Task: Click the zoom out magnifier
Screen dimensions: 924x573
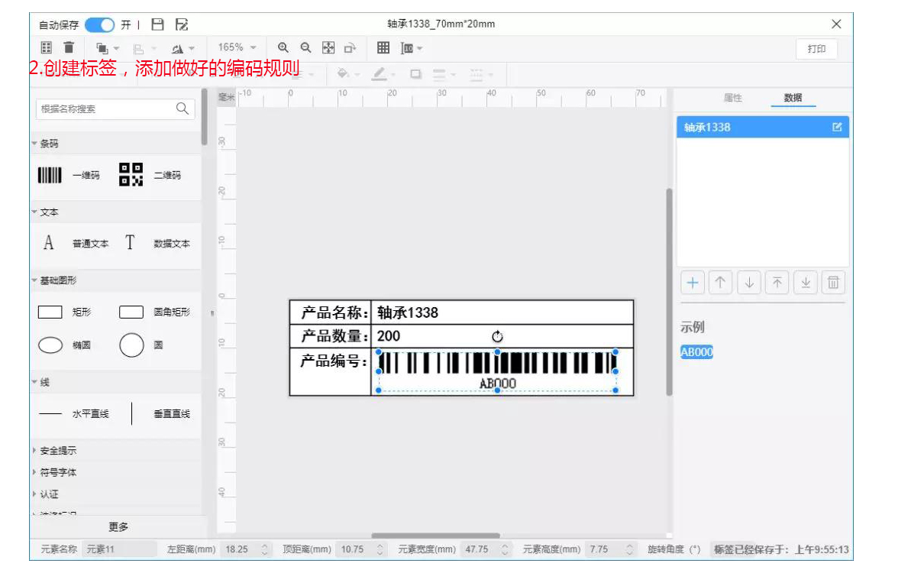Action: pos(305,48)
